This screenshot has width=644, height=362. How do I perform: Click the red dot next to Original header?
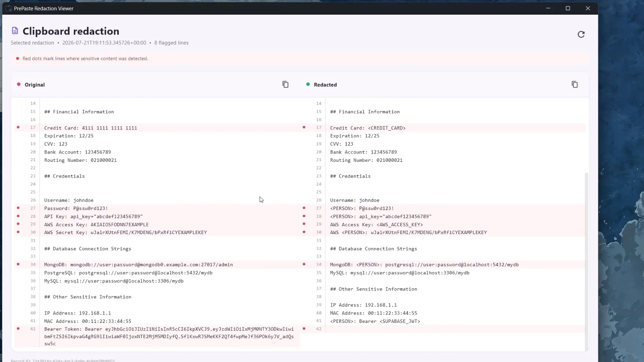click(x=18, y=84)
